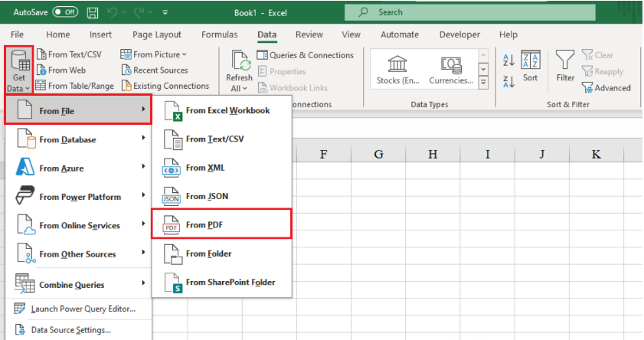The width and height of the screenshot is (644, 340).
Task: Expand the From Azure submenu
Action: [x=79, y=168]
